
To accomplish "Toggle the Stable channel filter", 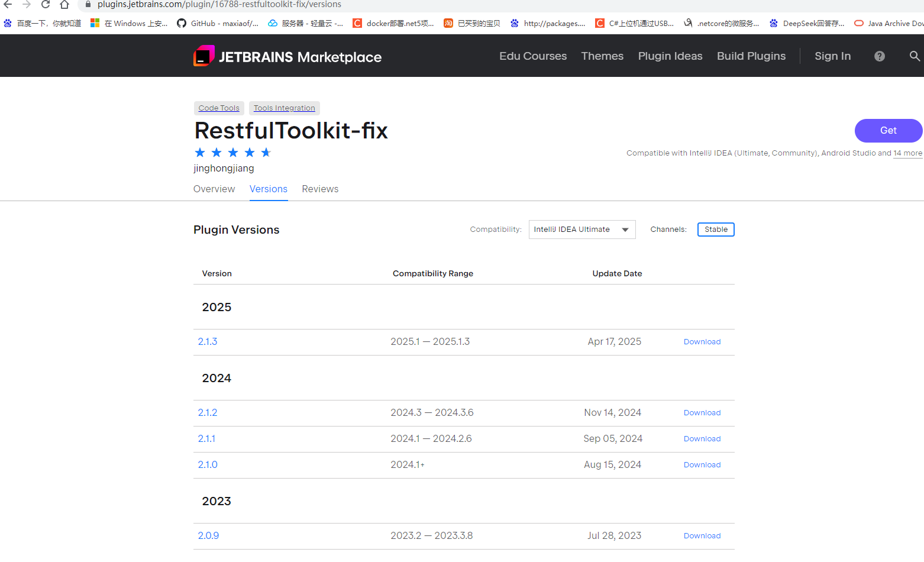I will click(x=716, y=230).
